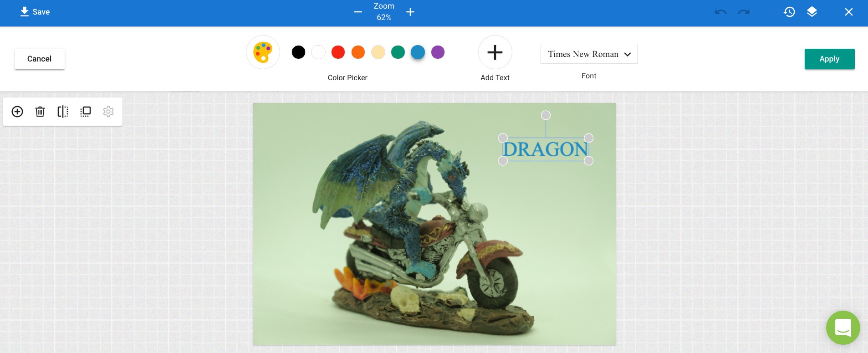This screenshot has width=868, height=353.
Task: Click the Add Text label
Action: coord(495,77)
